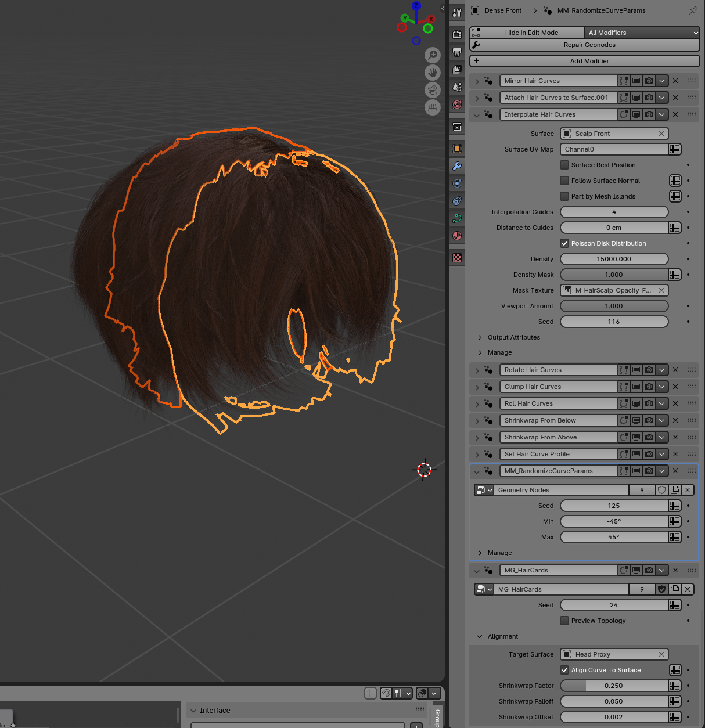This screenshot has height=728, width=705.
Task: Click the pan view hand icon
Action: point(433,73)
